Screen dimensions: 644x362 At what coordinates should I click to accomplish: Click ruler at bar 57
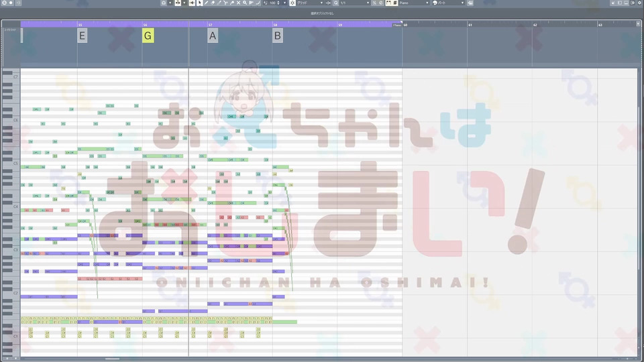click(x=210, y=25)
